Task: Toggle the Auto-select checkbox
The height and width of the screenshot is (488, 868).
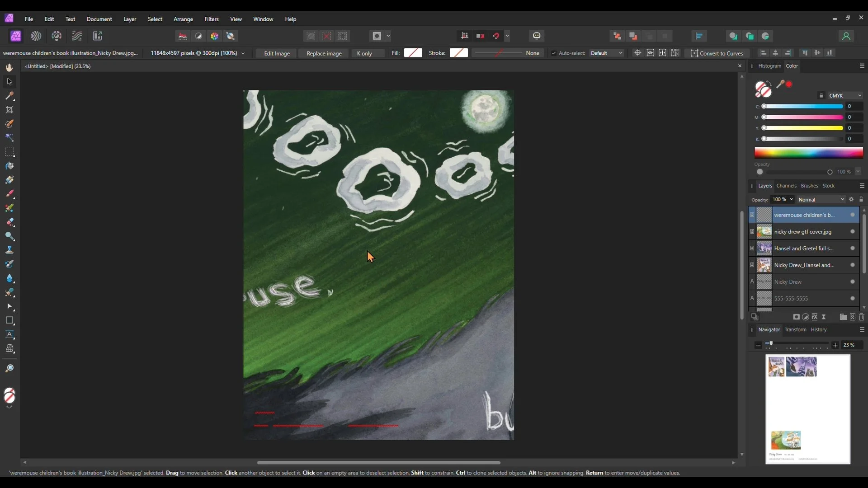Action: 554,53
